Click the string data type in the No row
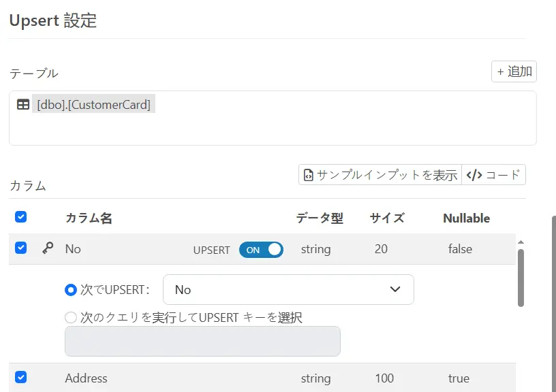 [x=315, y=249]
